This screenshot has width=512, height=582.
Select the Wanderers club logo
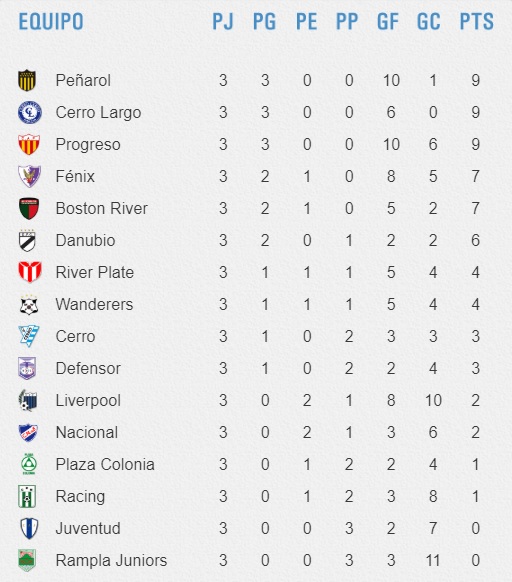tap(29, 304)
